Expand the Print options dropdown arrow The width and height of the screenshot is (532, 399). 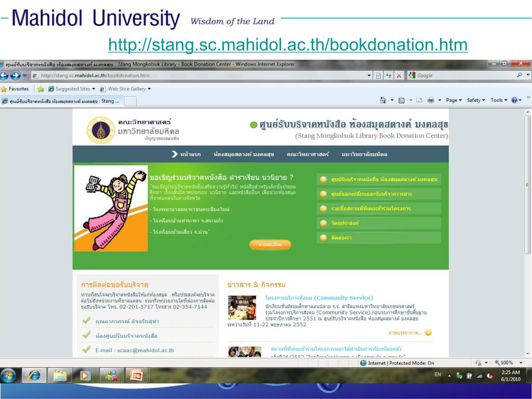click(x=440, y=100)
